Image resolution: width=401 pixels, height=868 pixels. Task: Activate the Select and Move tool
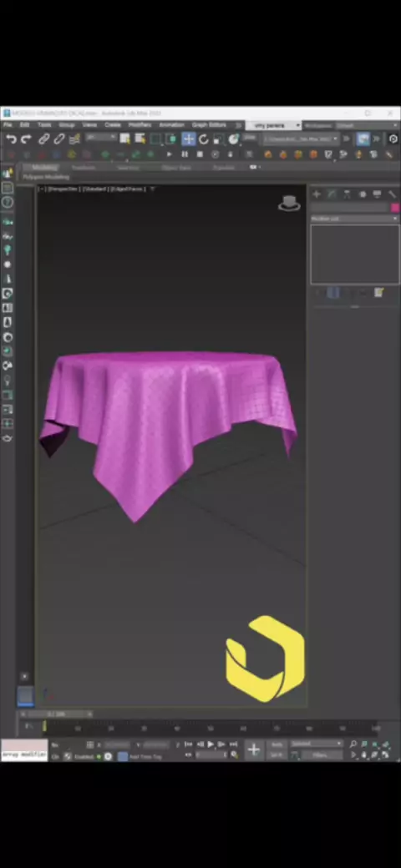(188, 139)
